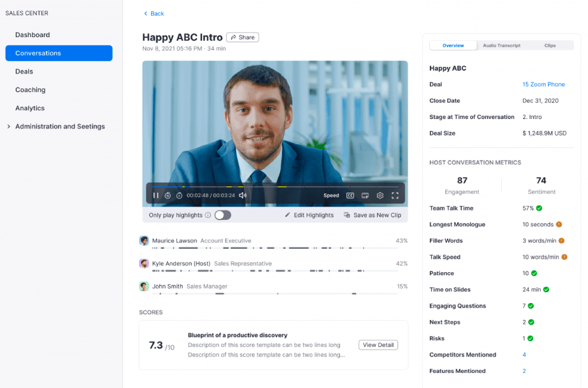Go to Analytics in sidebar
This screenshot has height=388, width=588.
[30, 108]
